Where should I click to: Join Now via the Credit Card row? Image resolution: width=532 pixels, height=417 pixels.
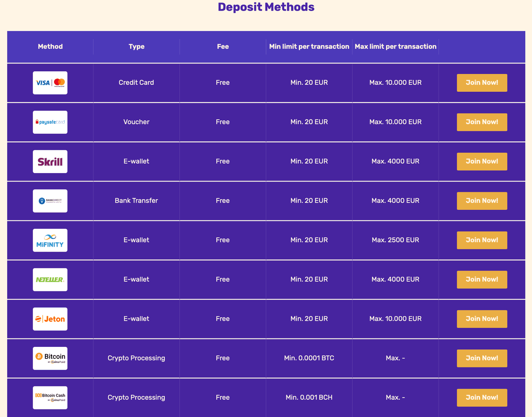click(482, 83)
